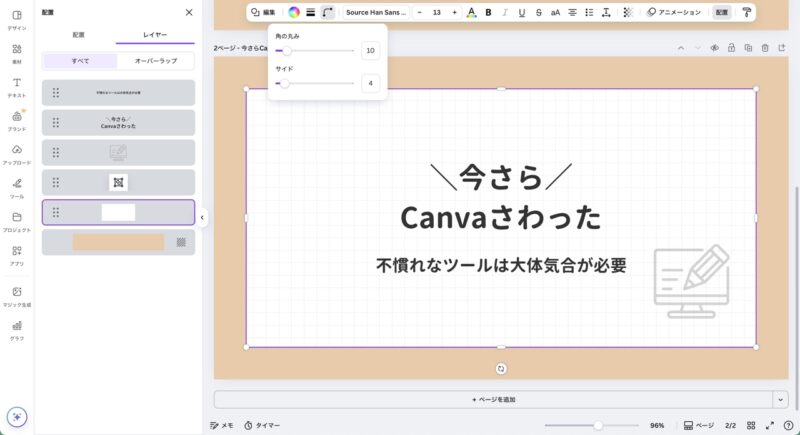Screen dimensions: 800x435
Task: Grab the drag handle of 今さら layer
Action: point(56,122)
